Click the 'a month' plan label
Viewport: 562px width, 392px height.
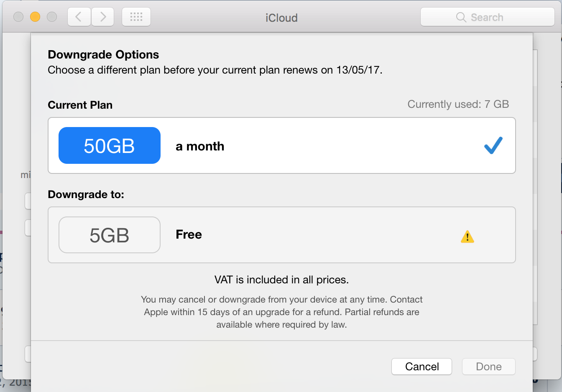pos(200,146)
